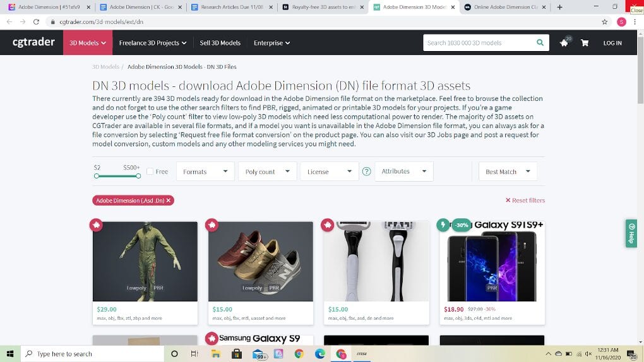This screenshot has width=644, height=362.
Task: Open the green jumpsuit model thumbnail
Action: (x=145, y=262)
